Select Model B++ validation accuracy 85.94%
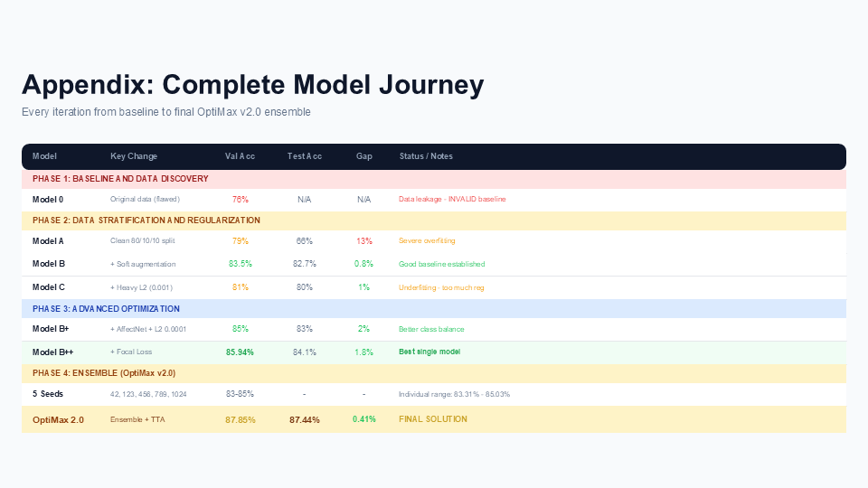The height and width of the screenshot is (488, 868). click(x=240, y=352)
